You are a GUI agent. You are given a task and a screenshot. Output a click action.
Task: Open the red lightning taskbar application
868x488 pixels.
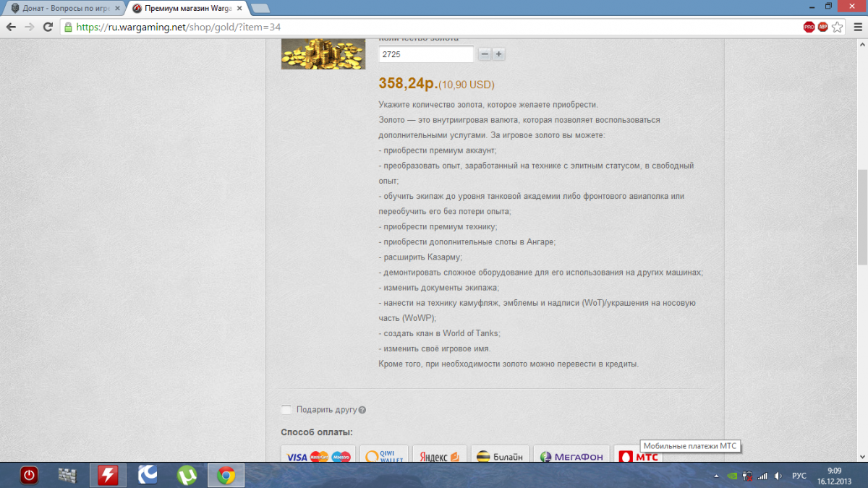108,475
